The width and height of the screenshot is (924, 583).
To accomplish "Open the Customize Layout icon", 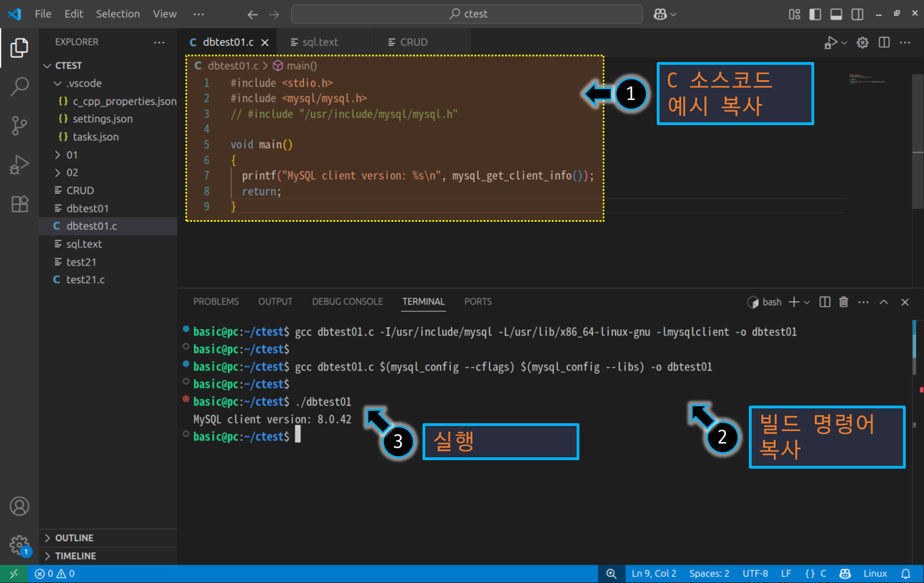I will click(x=794, y=14).
